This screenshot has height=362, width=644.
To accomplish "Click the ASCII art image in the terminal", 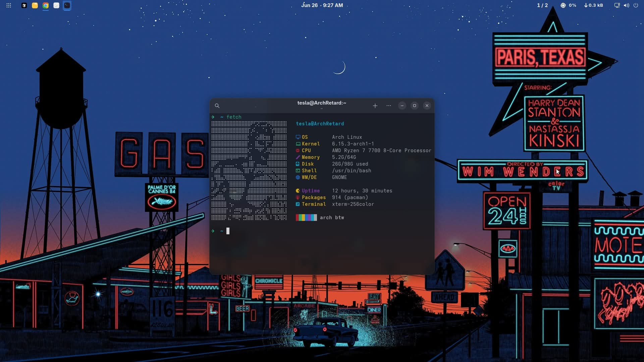I will 249,171.
